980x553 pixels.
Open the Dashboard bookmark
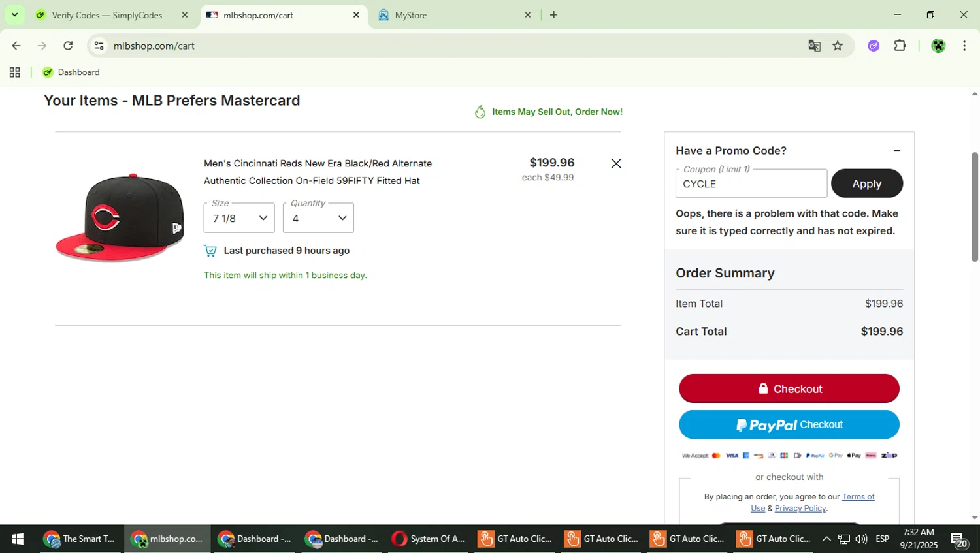(71, 72)
